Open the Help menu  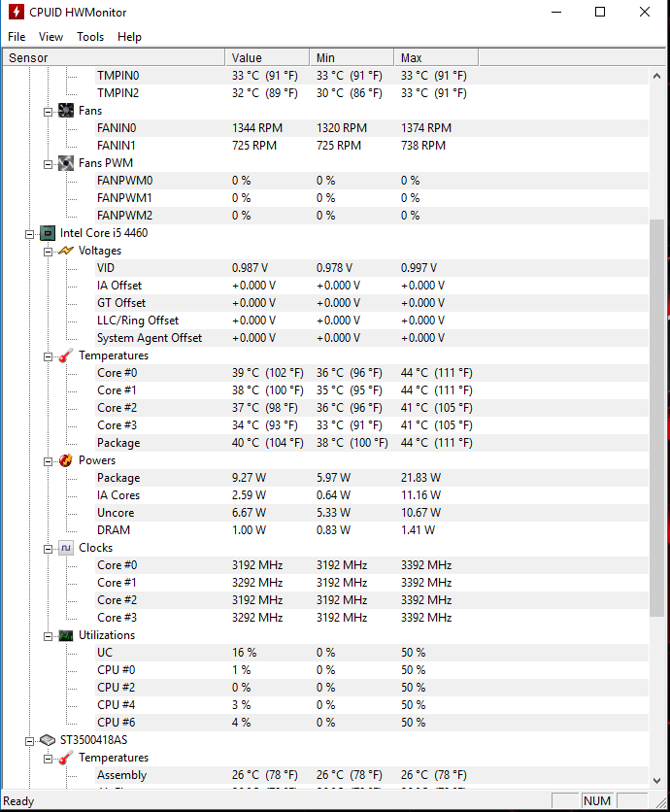tap(129, 37)
